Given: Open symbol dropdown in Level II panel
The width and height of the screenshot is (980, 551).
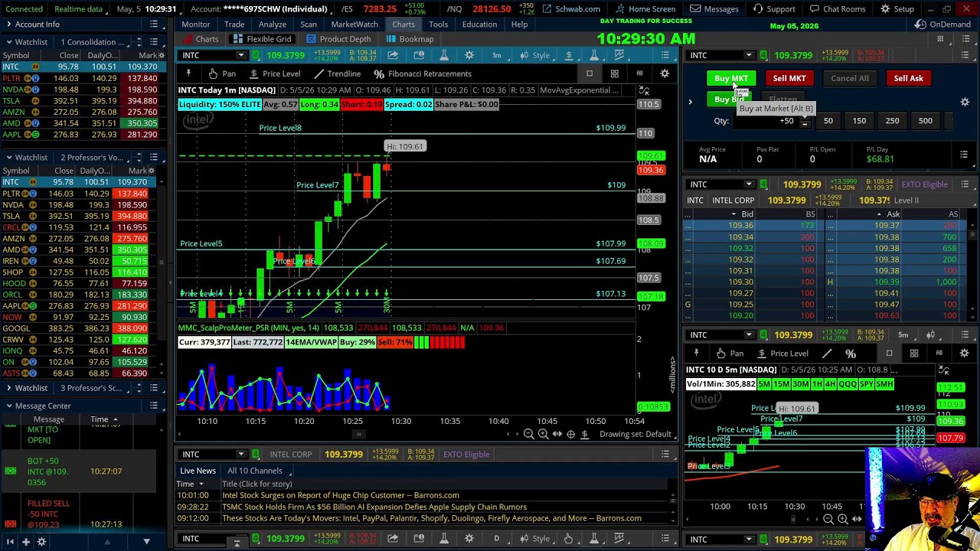Looking at the screenshot, I should [x=749, y=184].
